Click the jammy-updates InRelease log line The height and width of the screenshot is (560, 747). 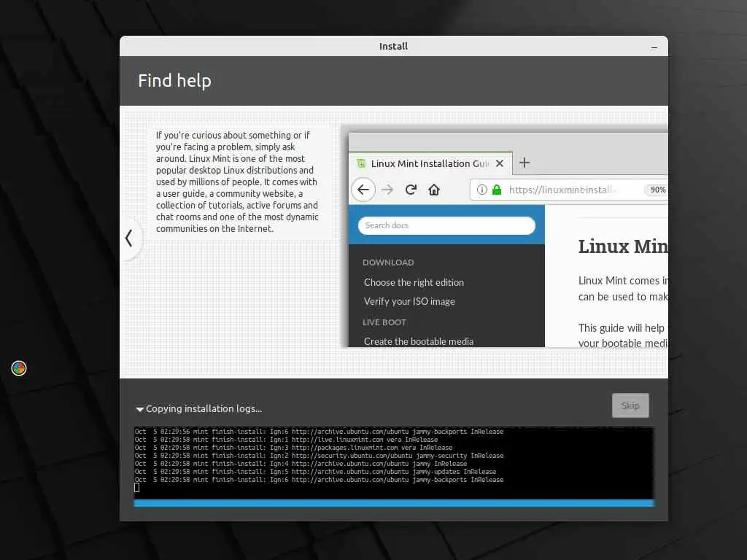tap(315, 472)
